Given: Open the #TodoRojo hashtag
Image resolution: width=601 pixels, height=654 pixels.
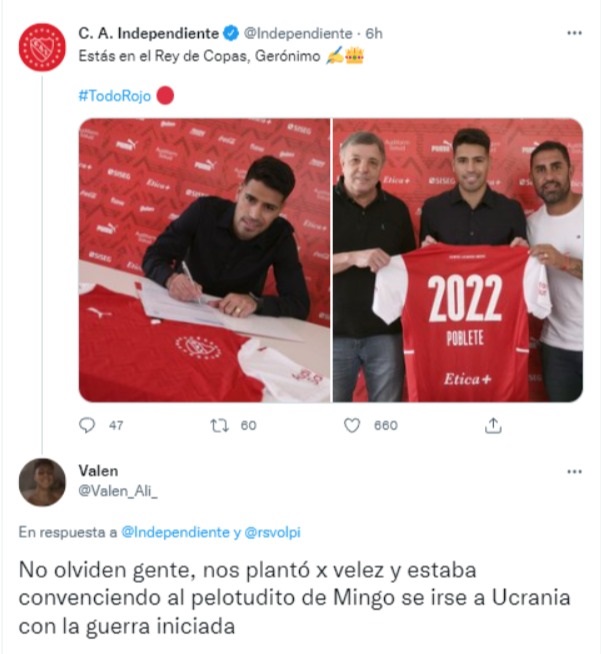Looking at the screenshot, I should point(115,96).
